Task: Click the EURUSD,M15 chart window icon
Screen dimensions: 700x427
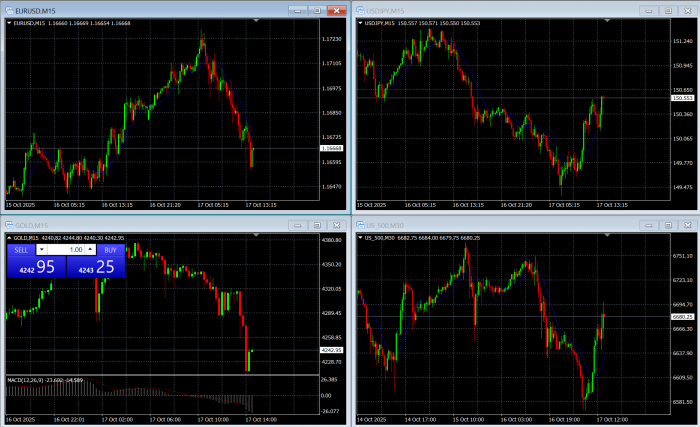Action: click(x=8, y=9)
